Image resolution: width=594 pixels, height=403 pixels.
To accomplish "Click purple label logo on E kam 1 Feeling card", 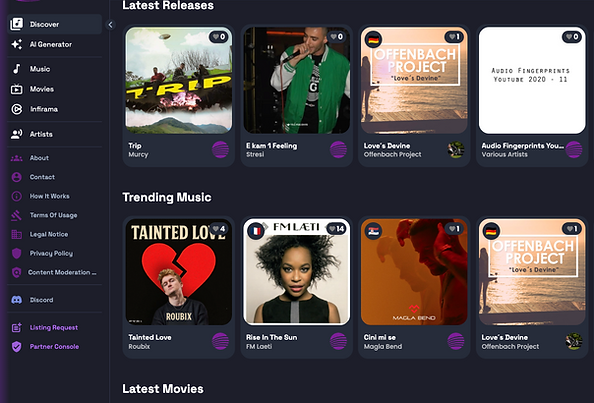I will point(338,150).
